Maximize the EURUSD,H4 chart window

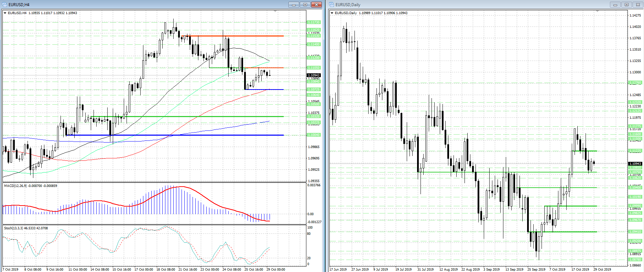pos(305,4)
